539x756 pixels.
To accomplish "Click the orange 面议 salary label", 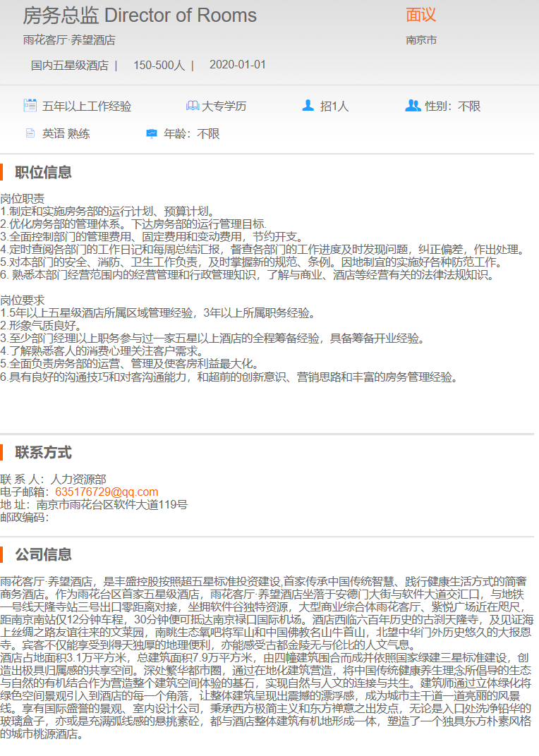I will tap(421, 15).
